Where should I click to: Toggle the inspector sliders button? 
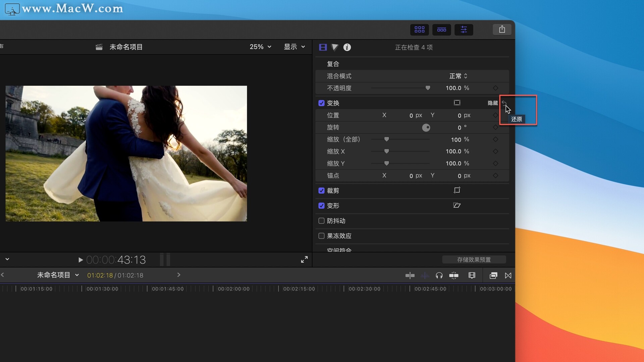coord(464,29)
